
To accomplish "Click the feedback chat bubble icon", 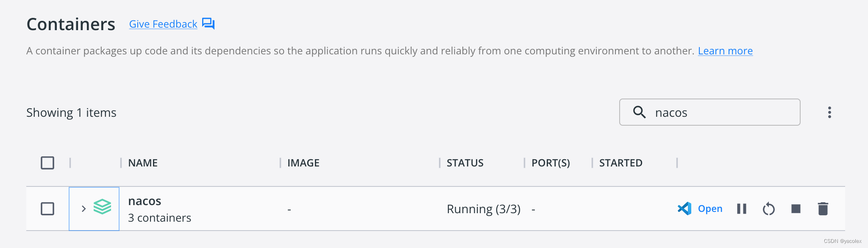I will tap(208, 23).
